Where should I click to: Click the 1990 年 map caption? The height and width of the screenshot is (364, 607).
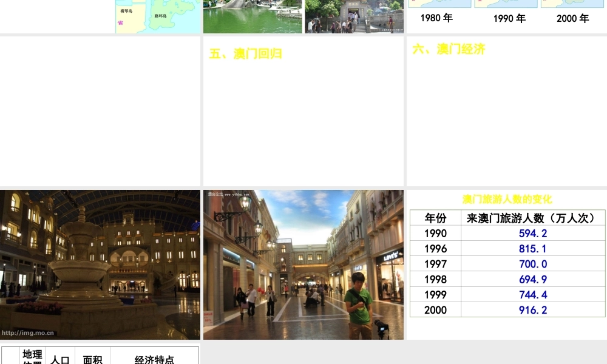(x=509, y=18)
